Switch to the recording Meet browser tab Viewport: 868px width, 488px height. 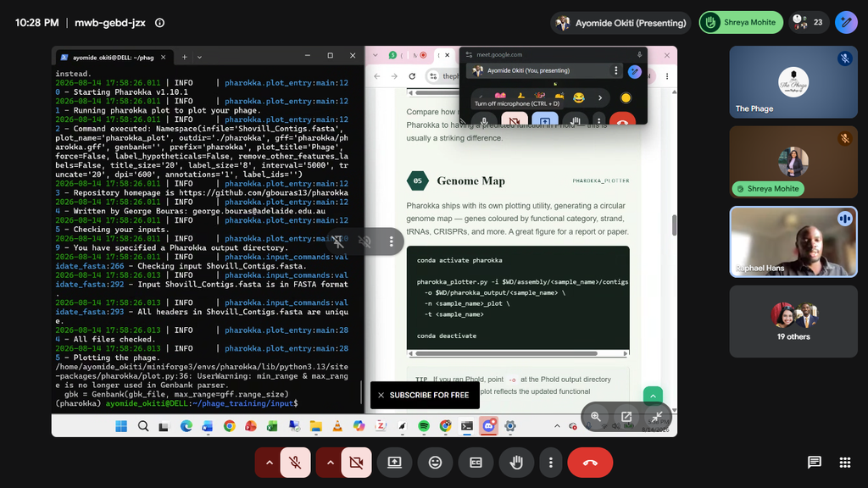click(420, 55)
